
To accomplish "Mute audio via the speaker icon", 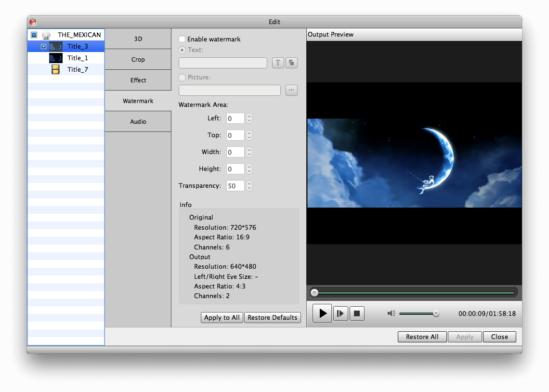I will coord(391,313).
